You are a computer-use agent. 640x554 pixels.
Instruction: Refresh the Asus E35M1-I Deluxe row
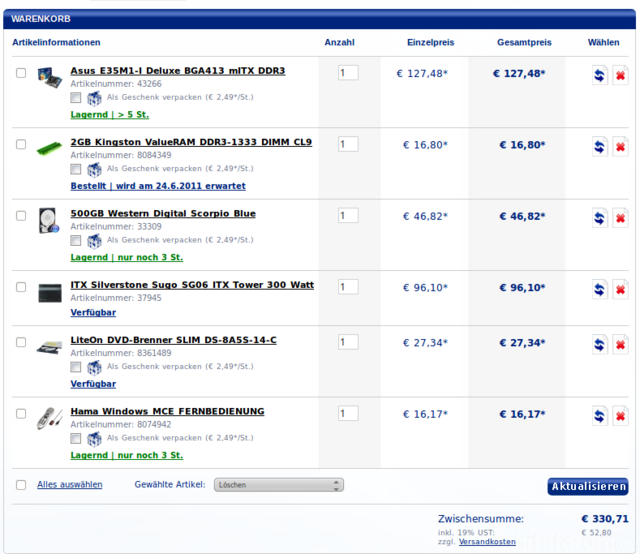pyautogui.click(x=600, y=76)
